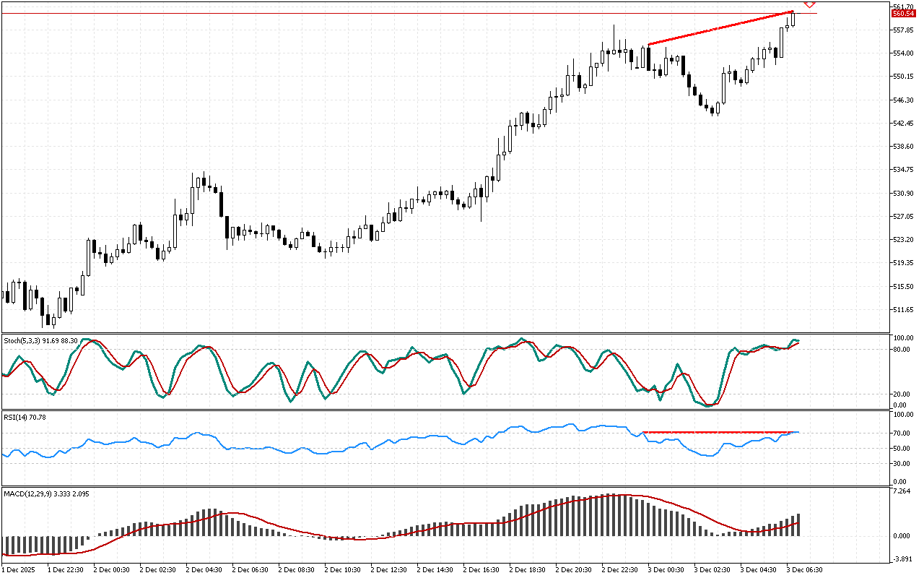Click the most recent candle on the price chart
Image resolution: width=924 pixels, height=578 pixels.
tap(793, 19)
